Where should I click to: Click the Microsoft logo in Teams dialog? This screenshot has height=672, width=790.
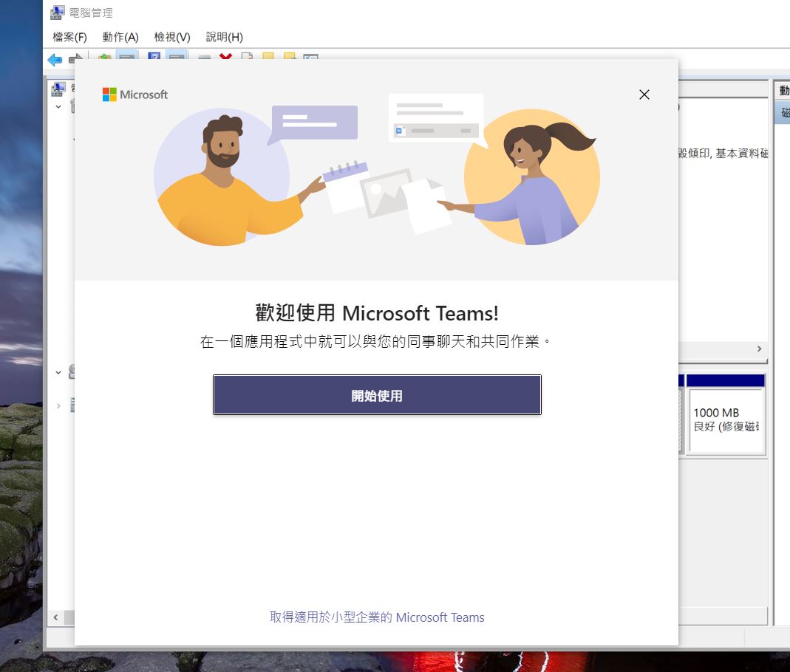135,95
